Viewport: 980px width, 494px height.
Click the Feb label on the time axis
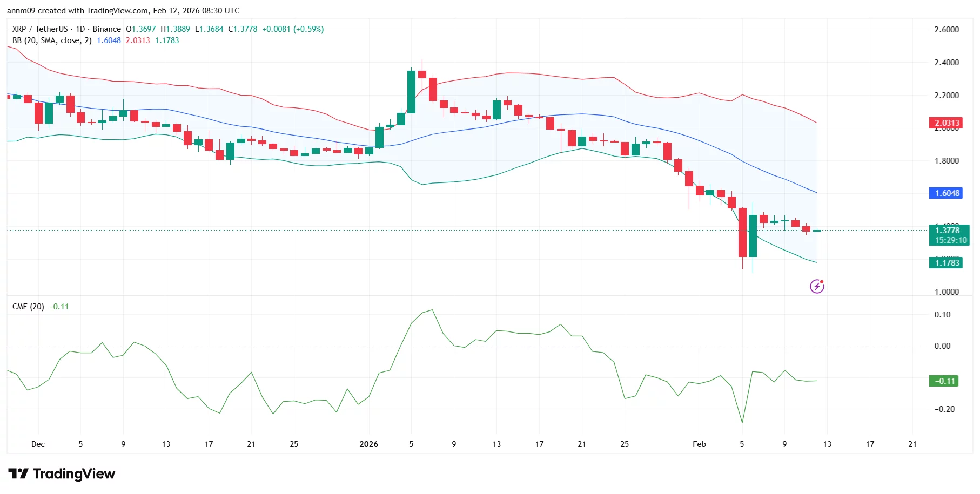tap(699, 444)
